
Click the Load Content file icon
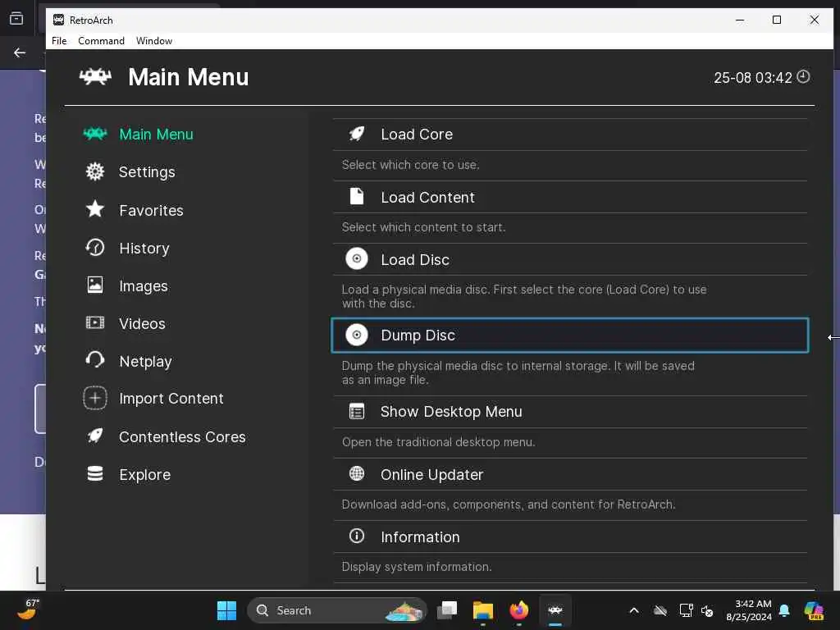coord(357,197)
